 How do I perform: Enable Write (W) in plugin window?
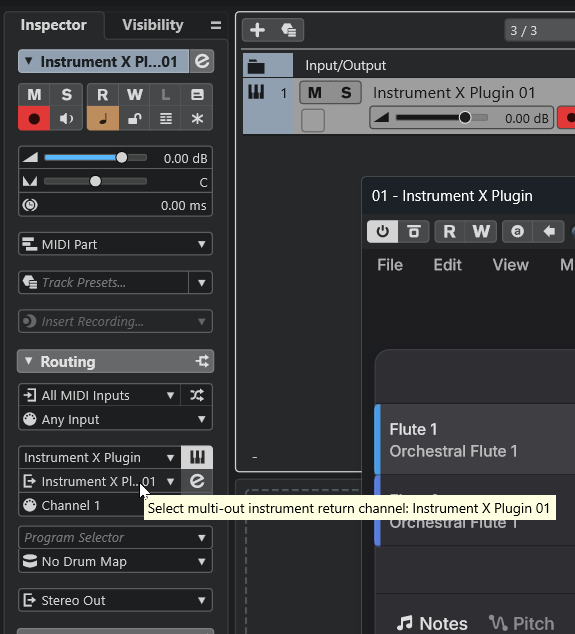pos(481,231)
